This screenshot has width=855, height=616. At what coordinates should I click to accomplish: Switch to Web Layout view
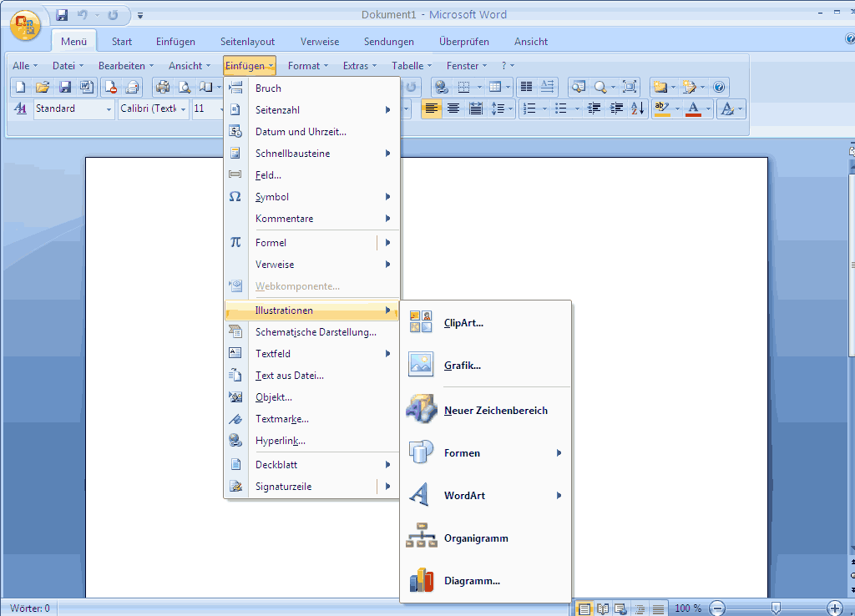point(620,608)
